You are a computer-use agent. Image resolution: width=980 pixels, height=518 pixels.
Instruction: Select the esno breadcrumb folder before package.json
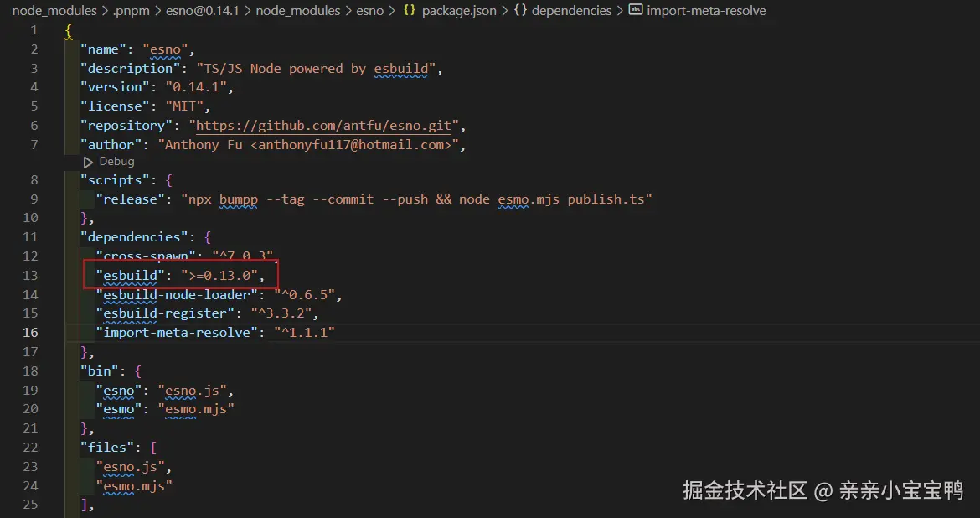click(370, 11)
